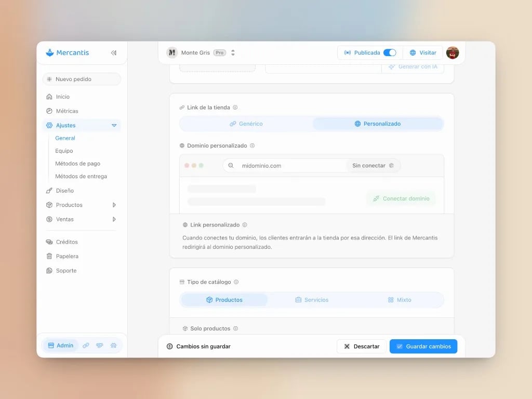The image size is (532, 399).
Task: Click the Ventas dollar icon
Action: point(49,219)
